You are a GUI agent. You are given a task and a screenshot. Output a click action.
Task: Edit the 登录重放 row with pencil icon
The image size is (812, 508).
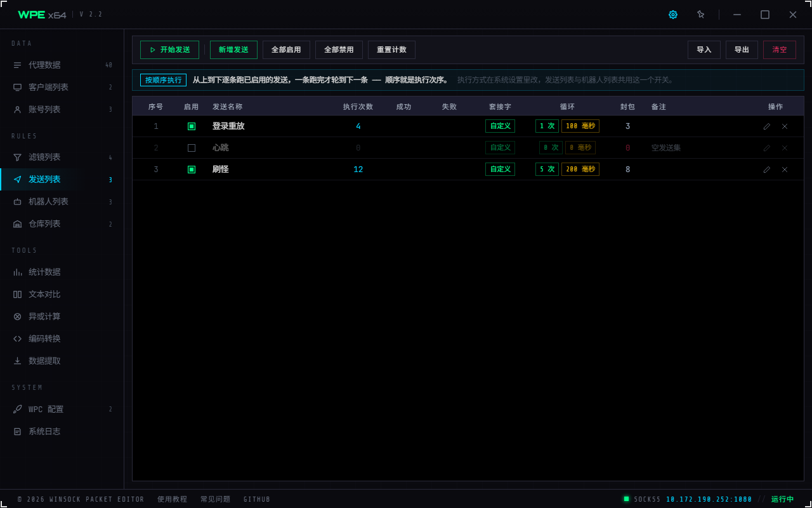767,126
